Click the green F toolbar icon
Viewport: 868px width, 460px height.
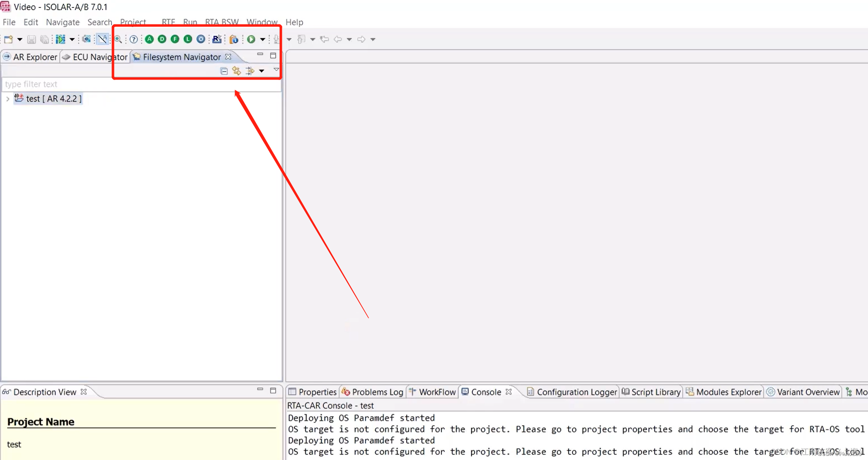175,39
